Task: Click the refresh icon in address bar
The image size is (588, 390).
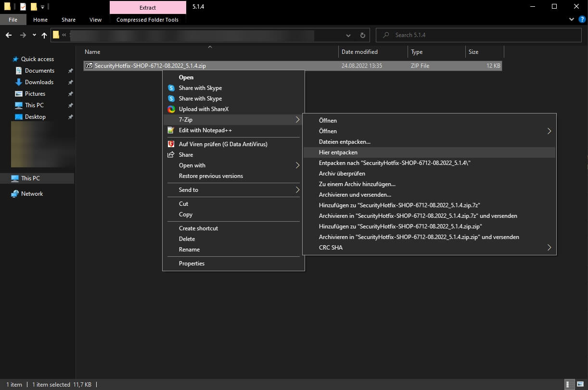Action: [363, 35]
